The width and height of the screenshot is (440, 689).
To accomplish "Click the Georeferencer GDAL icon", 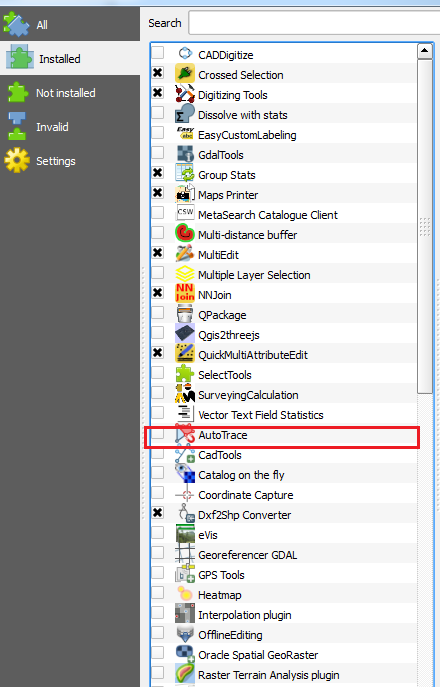I will pyautogui.click(x=185, y=554).
